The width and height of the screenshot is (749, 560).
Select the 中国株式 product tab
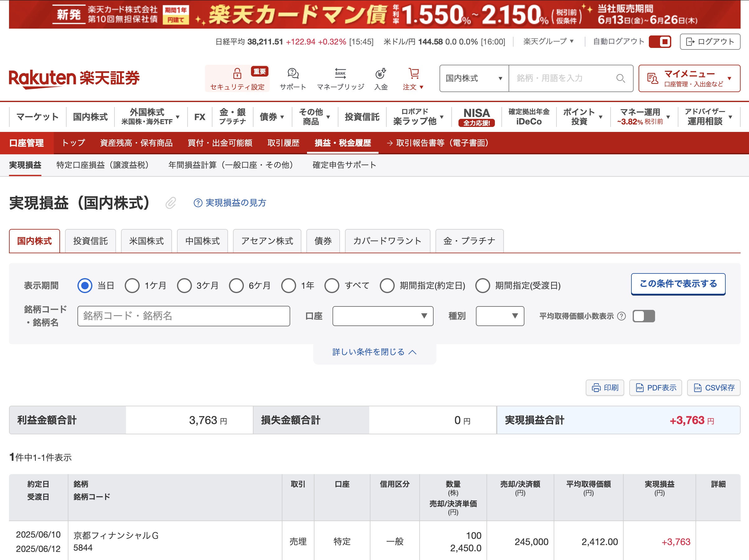click(202, 241)
